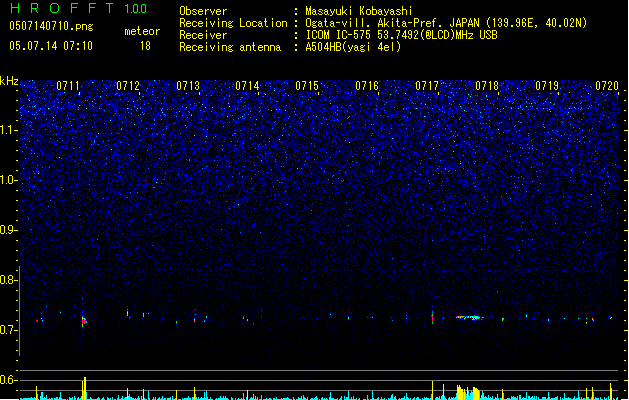Select observer name Masayuki Kobayashi
Viewport: 629px width, 400px height.
pos(359,11)
